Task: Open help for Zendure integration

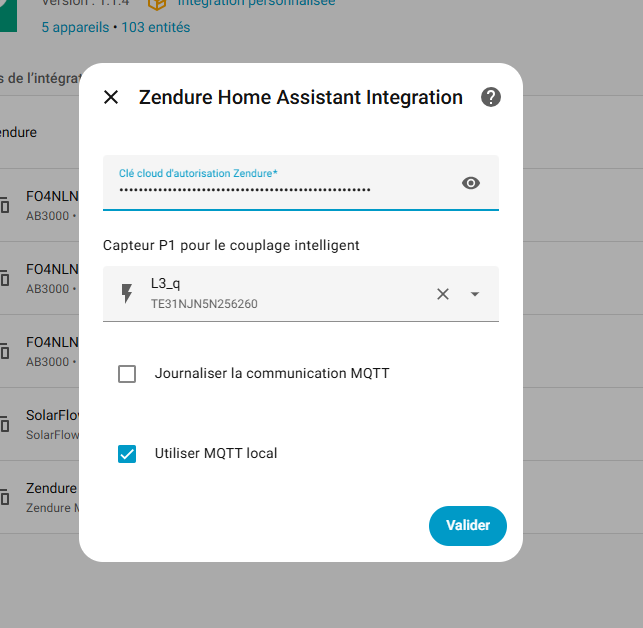Action: click(x=490, y=97)
